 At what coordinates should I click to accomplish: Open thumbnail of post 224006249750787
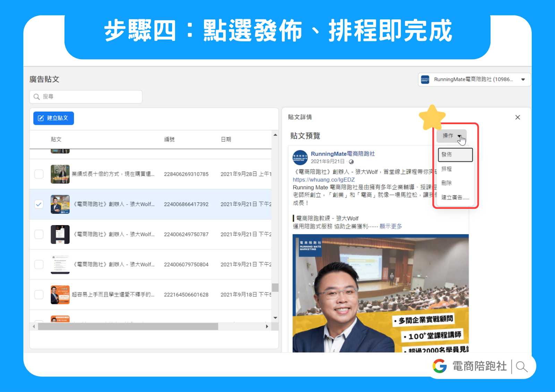[x=60, y=234]
